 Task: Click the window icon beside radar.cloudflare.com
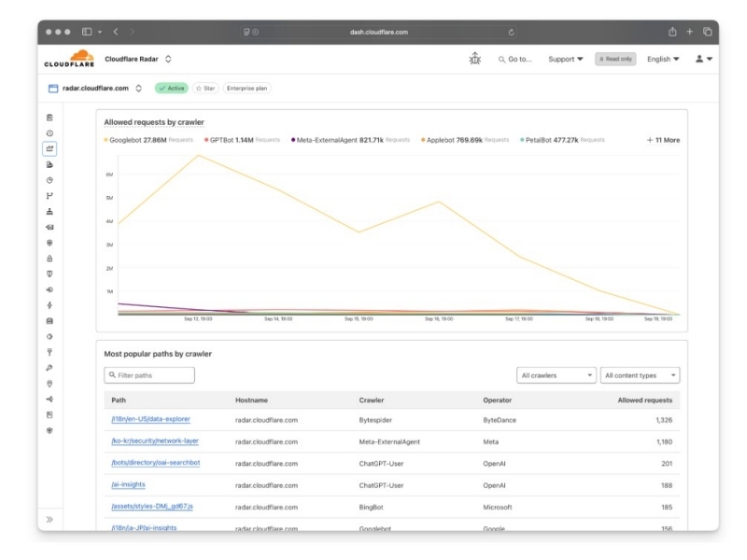(x=53, y=88)
